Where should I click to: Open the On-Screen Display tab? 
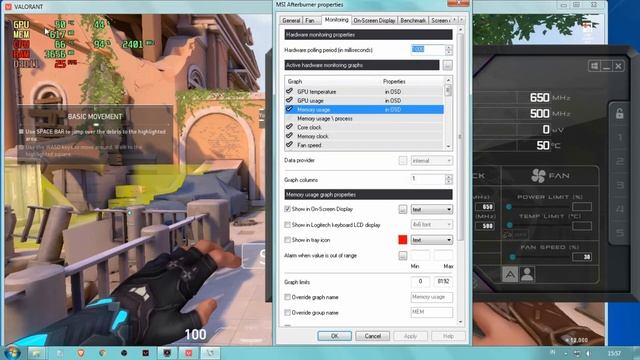[x=374, y=20]
